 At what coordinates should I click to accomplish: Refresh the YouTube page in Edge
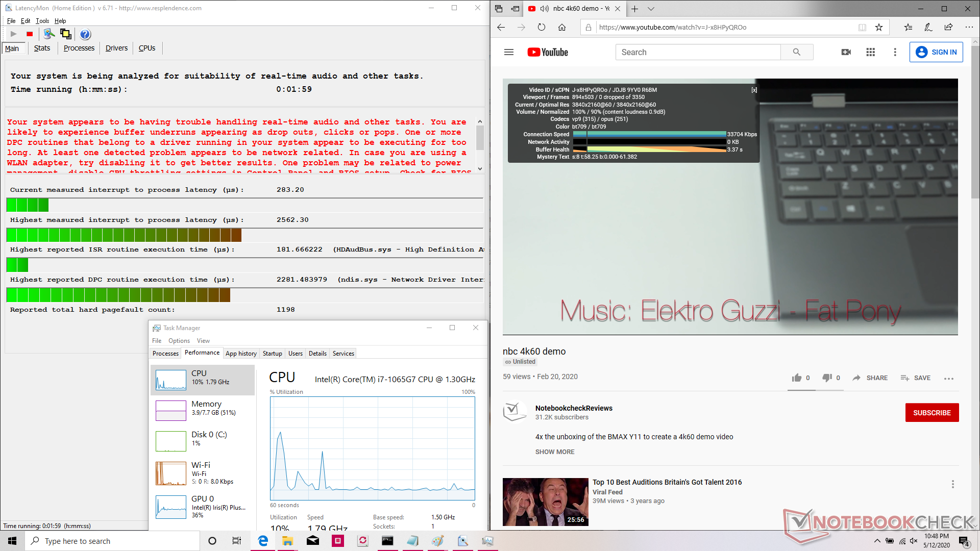[x=542, y=28]
